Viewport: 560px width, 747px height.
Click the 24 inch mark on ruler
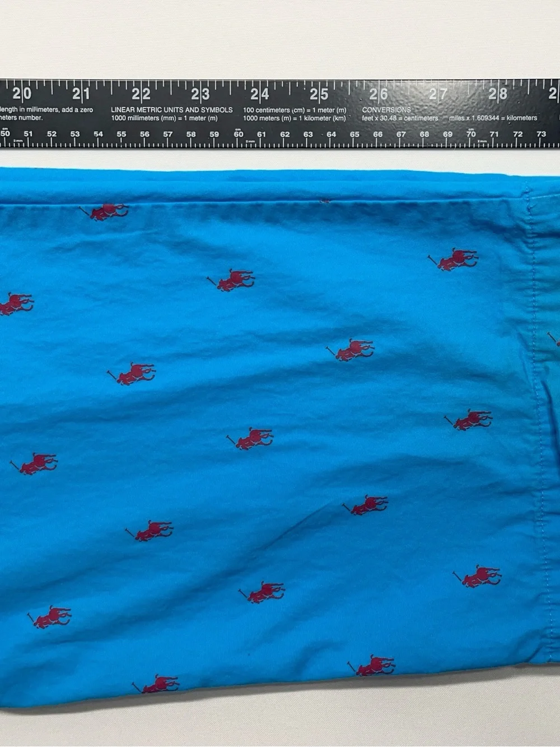[x=259, y=94]
